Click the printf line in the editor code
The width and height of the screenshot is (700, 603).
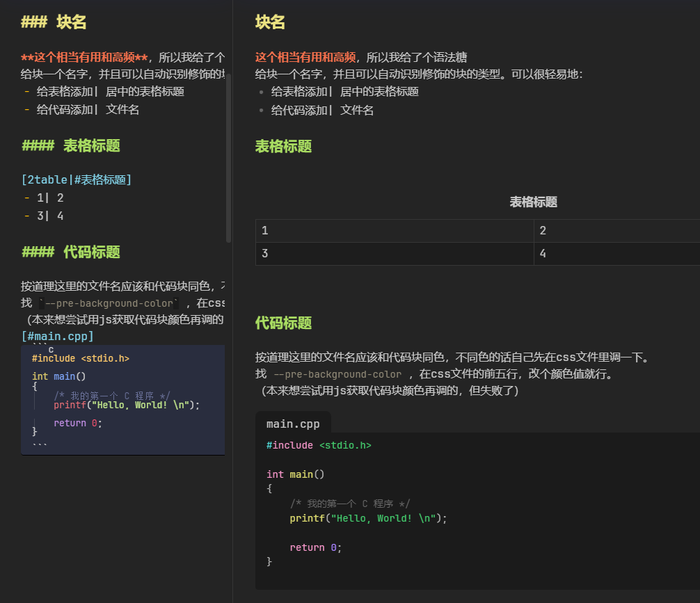point(127,405)
